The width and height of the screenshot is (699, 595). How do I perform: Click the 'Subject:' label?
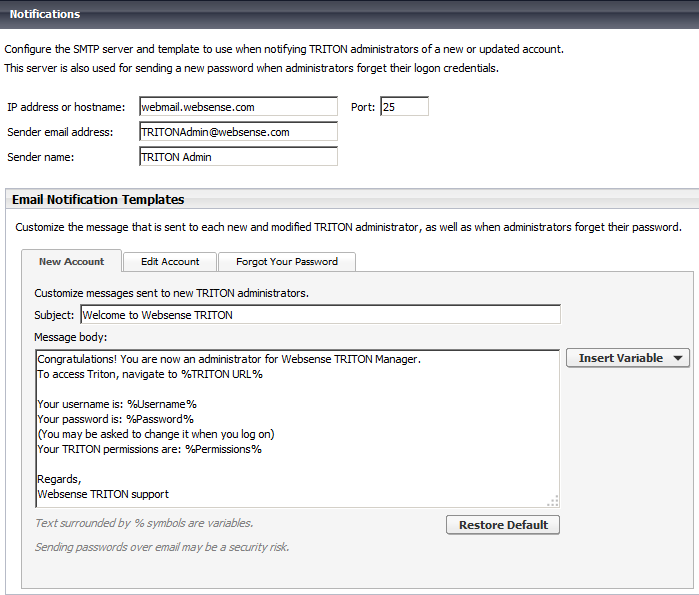[x=54, y=316]
